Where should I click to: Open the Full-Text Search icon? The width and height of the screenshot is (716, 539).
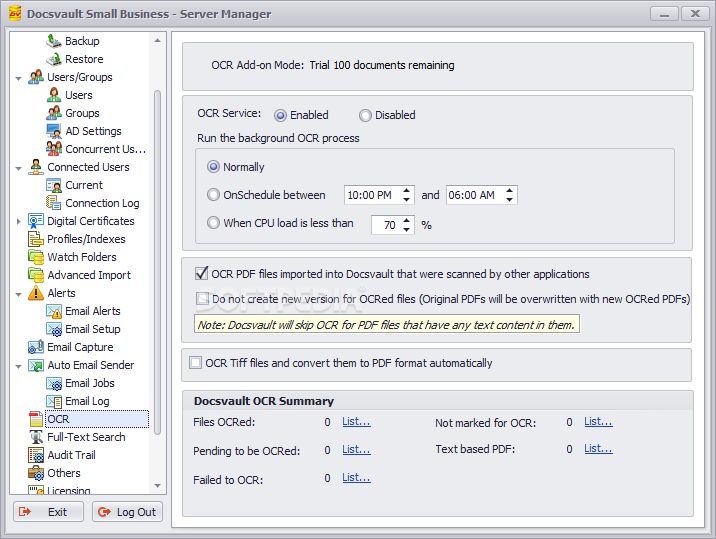(36, 437)
